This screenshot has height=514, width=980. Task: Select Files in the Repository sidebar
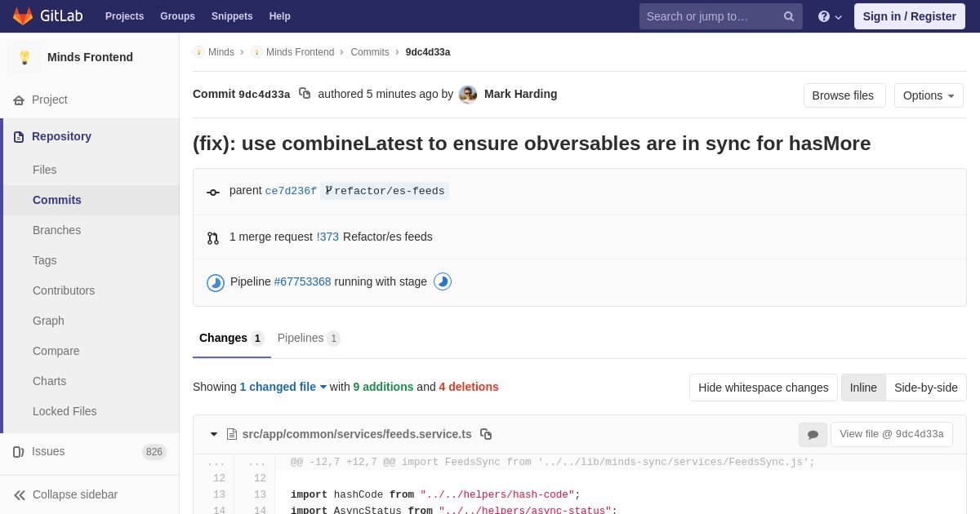click(x=91, y=170)
